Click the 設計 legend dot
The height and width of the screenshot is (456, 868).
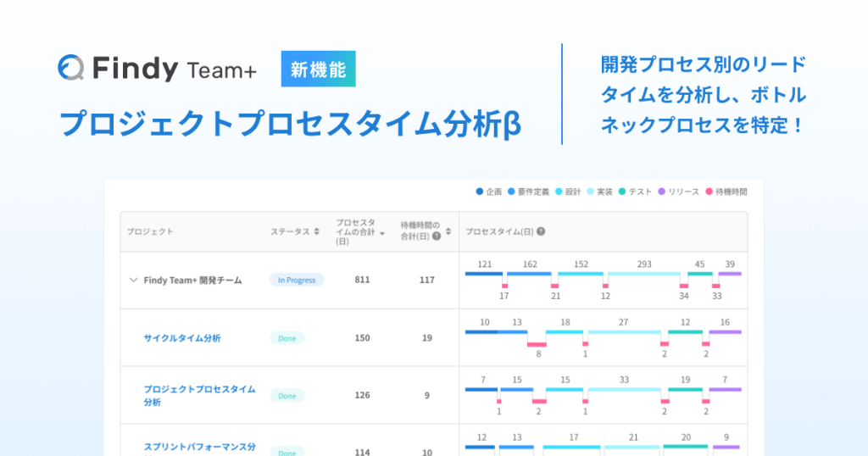tap(559, 192)
